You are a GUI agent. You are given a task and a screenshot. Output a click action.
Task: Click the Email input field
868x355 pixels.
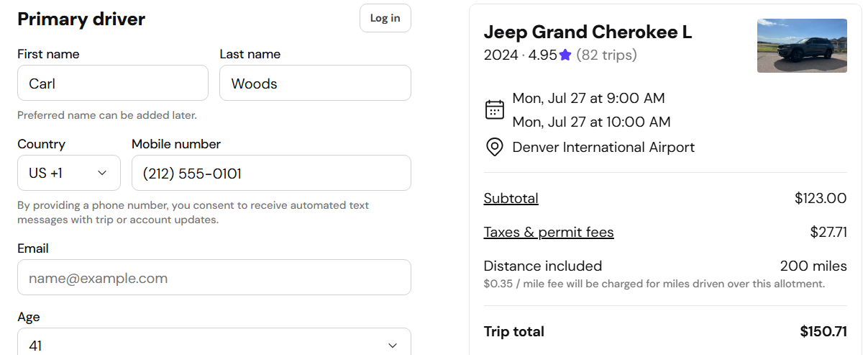pos(214,277)
